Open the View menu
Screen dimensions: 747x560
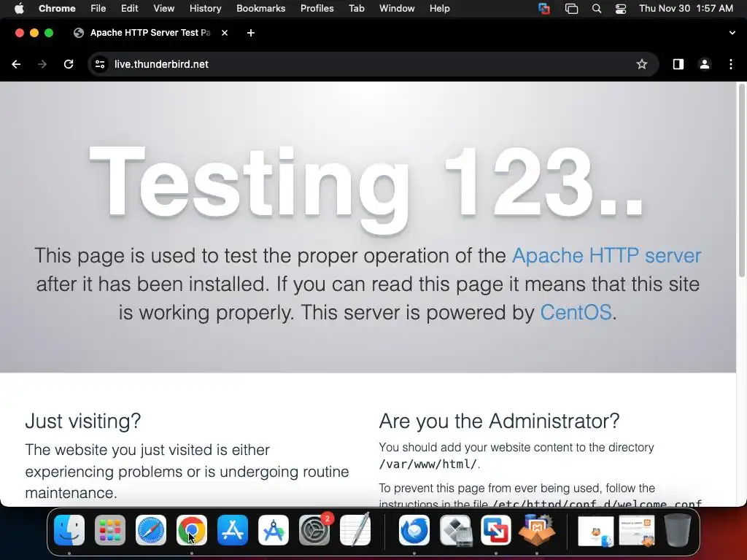coord(164,9)
